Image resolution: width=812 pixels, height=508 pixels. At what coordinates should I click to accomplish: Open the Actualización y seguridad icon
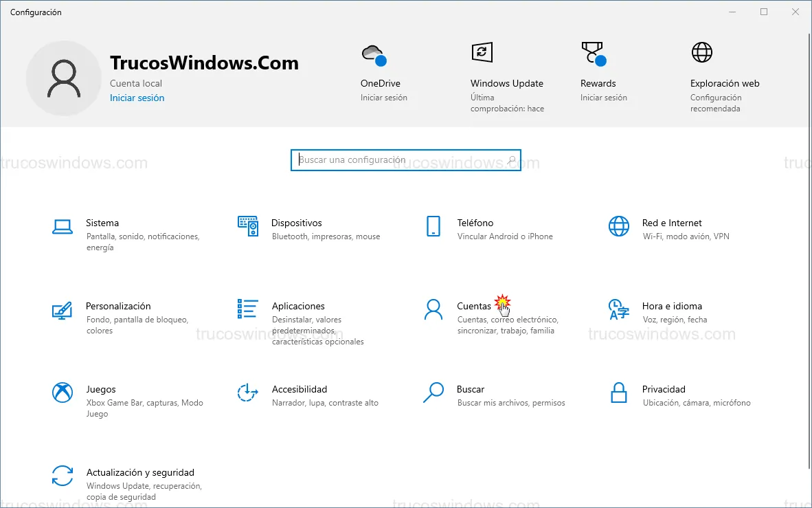(x=63, y=476)
